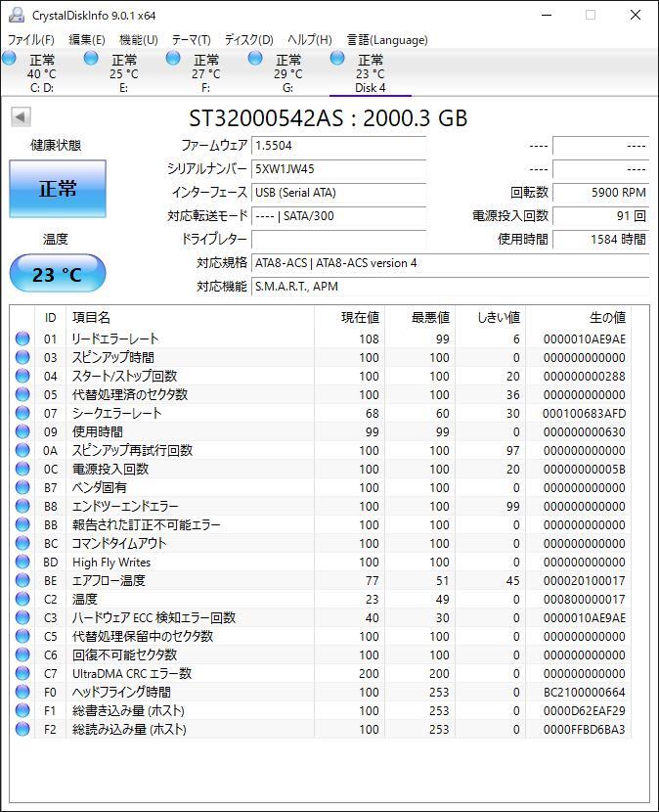The width and height of the screenshot is (659, 812).
Task: Click status orb for row 05 代替処理済のセクタ数
Action: [22, 394]
